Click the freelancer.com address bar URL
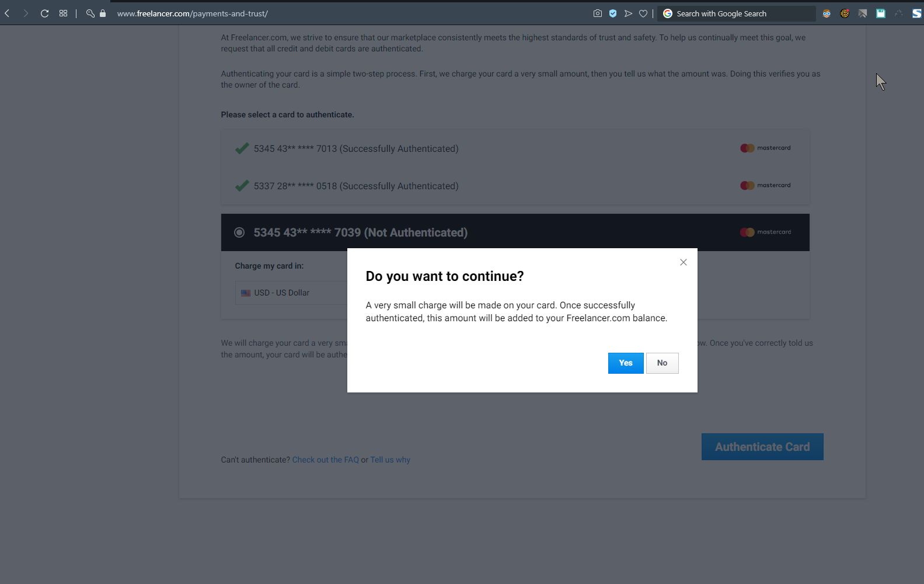The image size is (924, 584). (193, 13)
